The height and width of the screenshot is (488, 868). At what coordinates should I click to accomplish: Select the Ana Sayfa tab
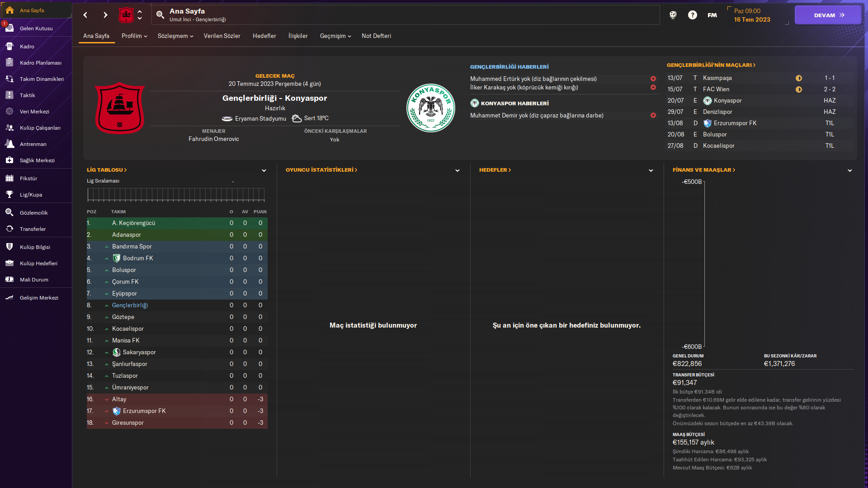(x=96, y=36)
